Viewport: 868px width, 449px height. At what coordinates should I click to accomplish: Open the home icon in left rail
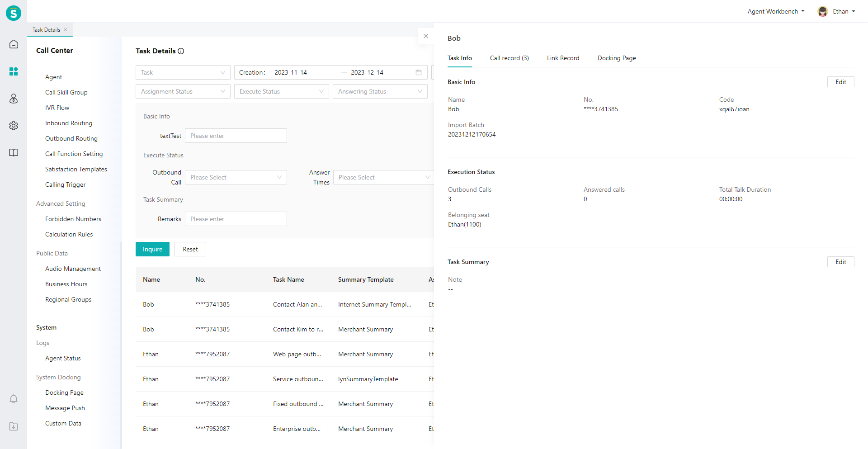tap(14, 44)
